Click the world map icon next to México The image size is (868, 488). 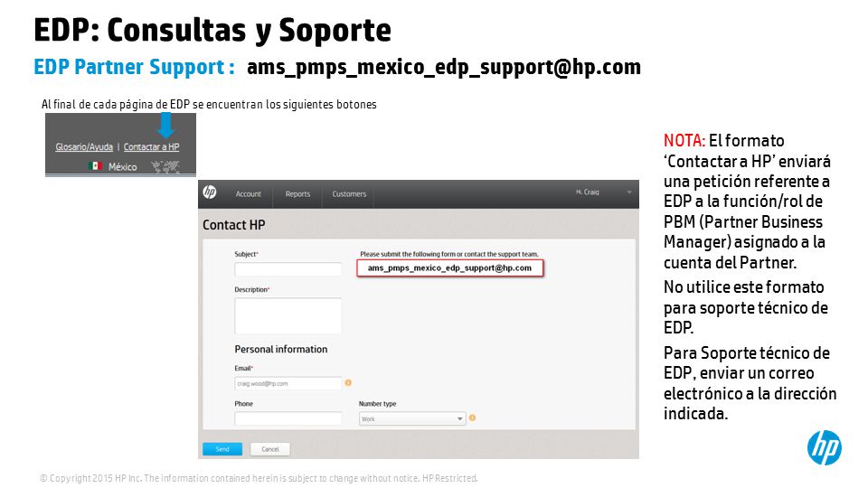[x=165, y=166]
